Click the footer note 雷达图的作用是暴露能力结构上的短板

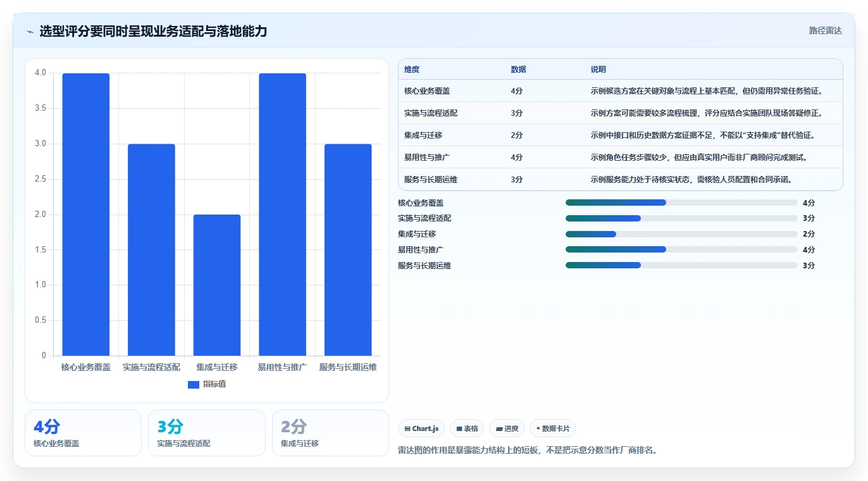point(528,451)
